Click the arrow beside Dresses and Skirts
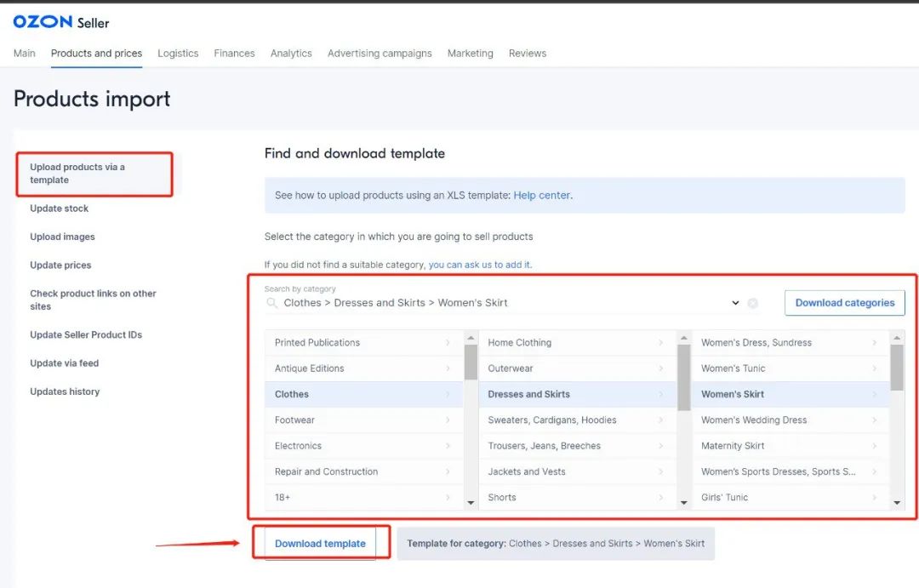 pos(660,394)
